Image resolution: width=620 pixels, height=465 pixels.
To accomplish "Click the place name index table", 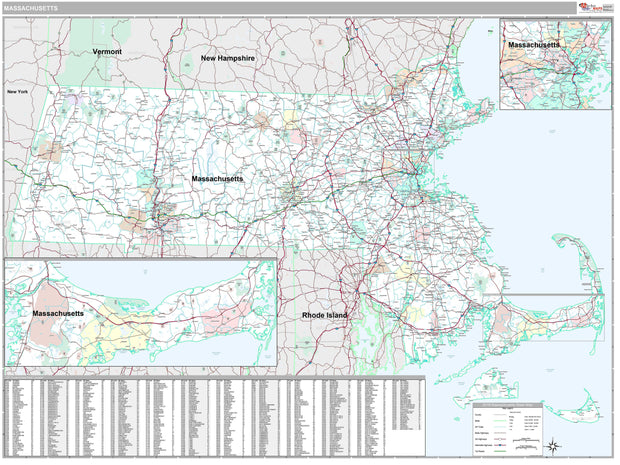I will pos(214,417).
